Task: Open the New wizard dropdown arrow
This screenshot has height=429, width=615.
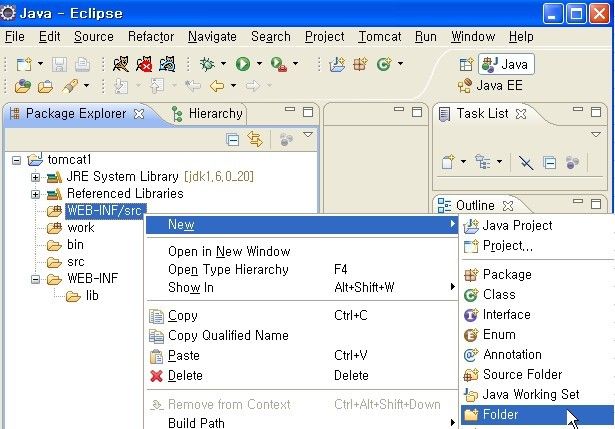Action: coord(40,64)
